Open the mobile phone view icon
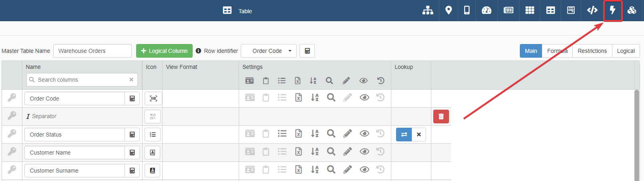This screenshot has width=644, height=181. click(x=467, y=10)
